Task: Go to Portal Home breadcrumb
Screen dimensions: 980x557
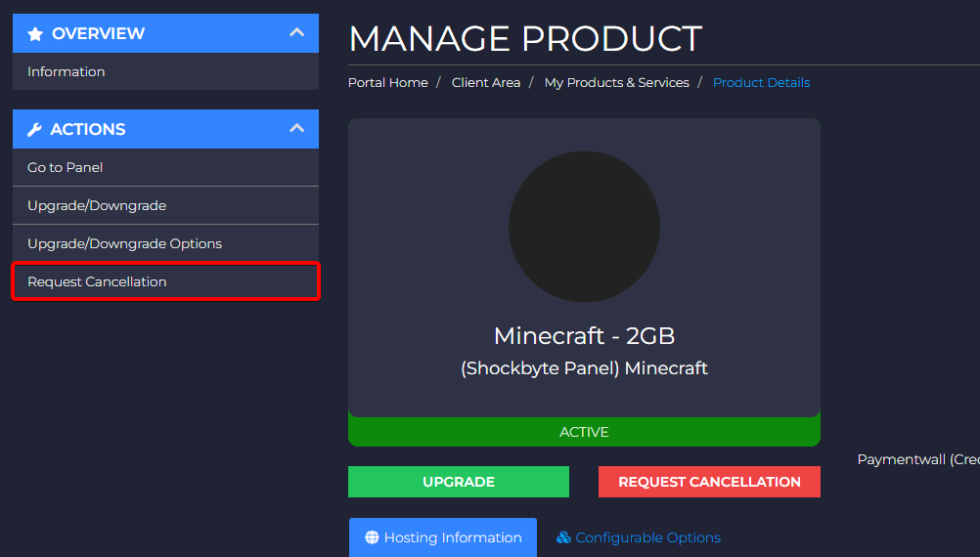Action: pos(388,82)
